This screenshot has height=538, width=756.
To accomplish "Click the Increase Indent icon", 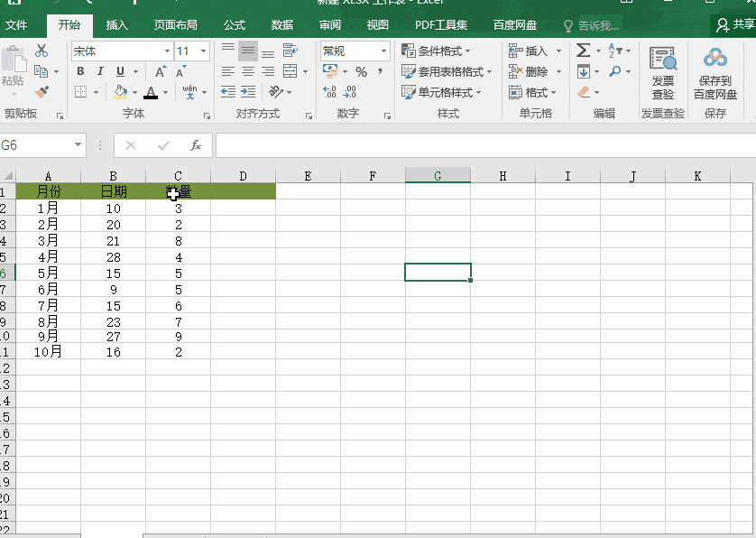I will coord(248,92).
